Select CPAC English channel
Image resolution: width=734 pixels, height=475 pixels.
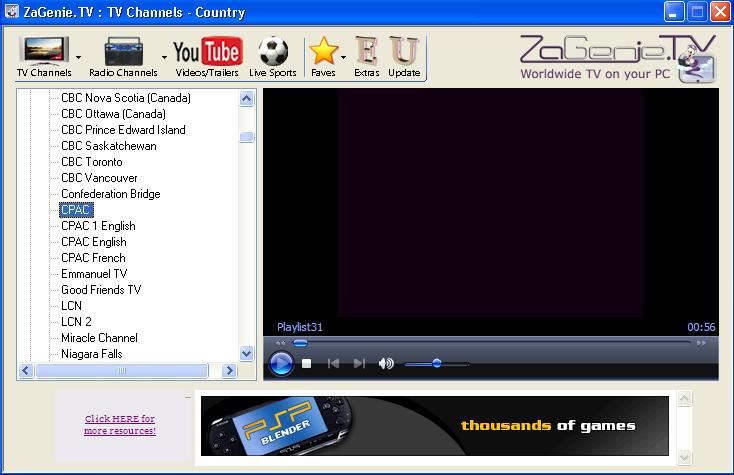94,242
